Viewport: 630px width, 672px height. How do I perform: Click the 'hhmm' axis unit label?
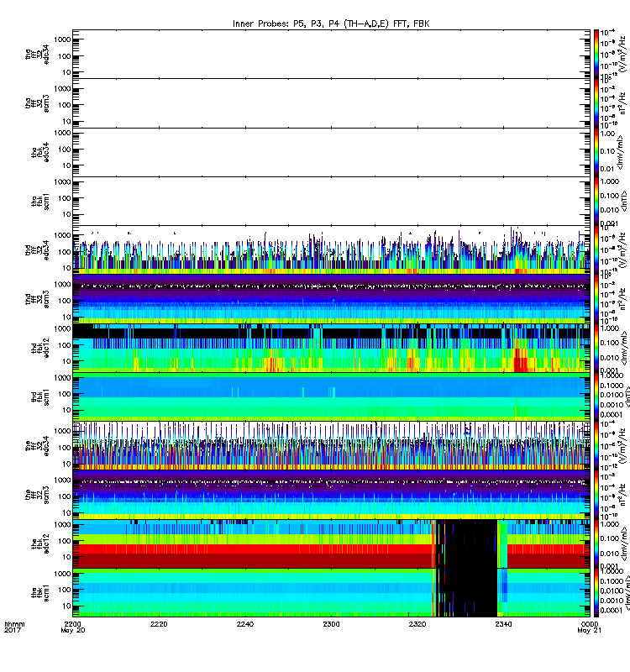[x=14, y=624]
